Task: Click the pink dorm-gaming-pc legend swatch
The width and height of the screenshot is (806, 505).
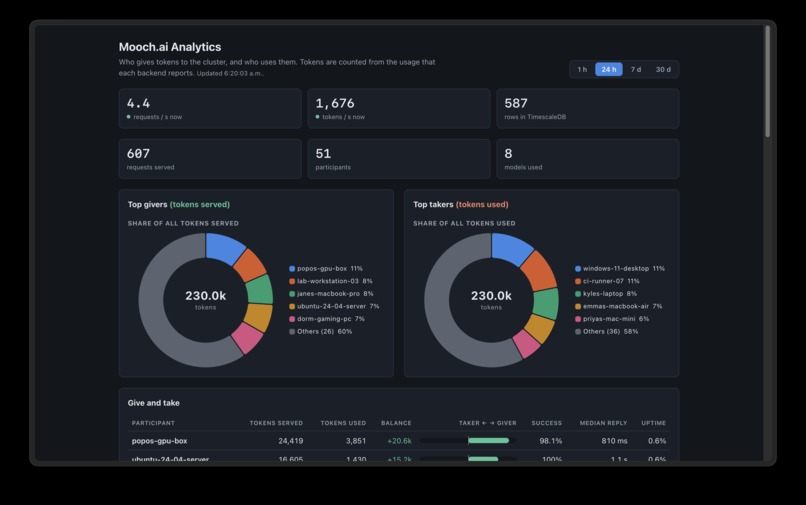Action: 292,319
